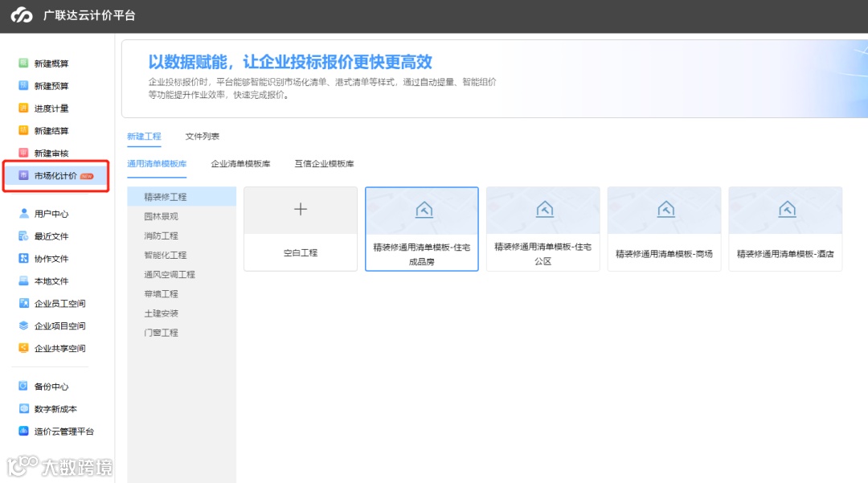
Task: Click the 广联达云计价平台 cloud logo icon
Action: [22, 15]
